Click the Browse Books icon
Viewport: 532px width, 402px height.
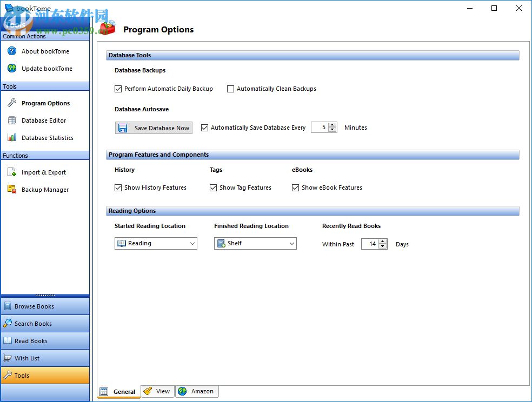[x=8, y=306]
